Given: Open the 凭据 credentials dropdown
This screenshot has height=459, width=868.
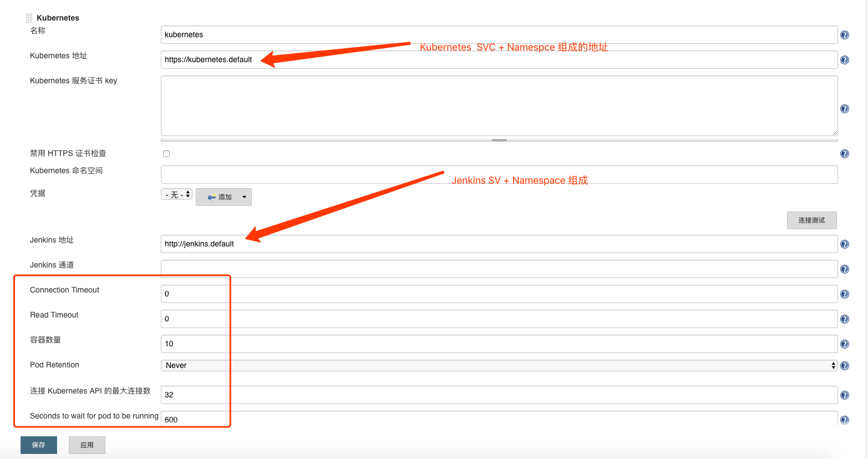Looking at the screenshot, I should 176,195.
